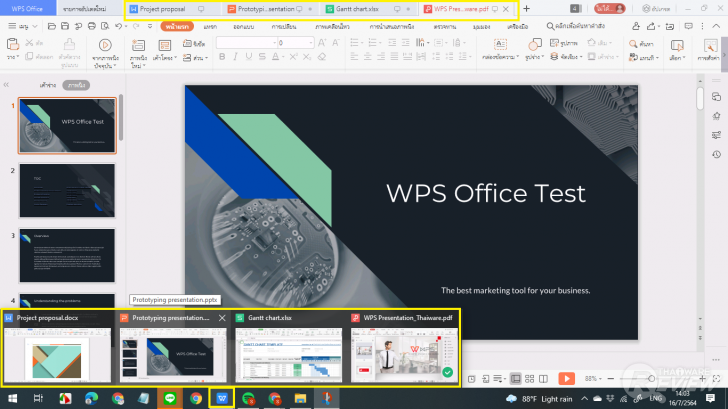Open the Insert ribbon tab
The image size is (728, 409).
click(210, 26)
